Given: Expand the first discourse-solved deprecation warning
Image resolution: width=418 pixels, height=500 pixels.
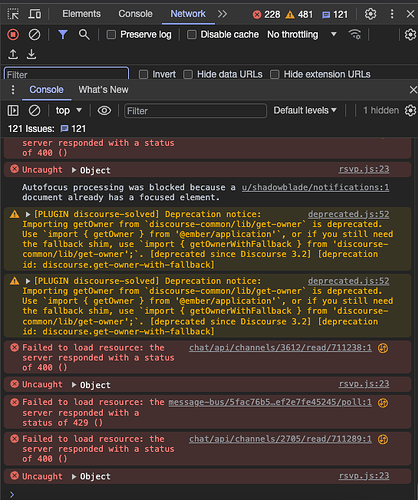Looking at the screenshot, I should 28,214.
